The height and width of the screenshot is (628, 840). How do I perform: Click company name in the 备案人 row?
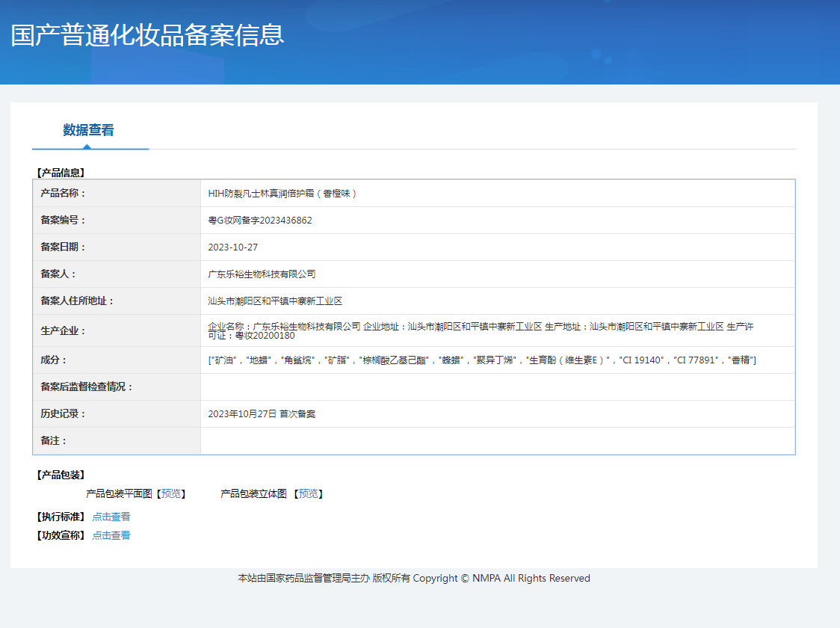[262, 274]
